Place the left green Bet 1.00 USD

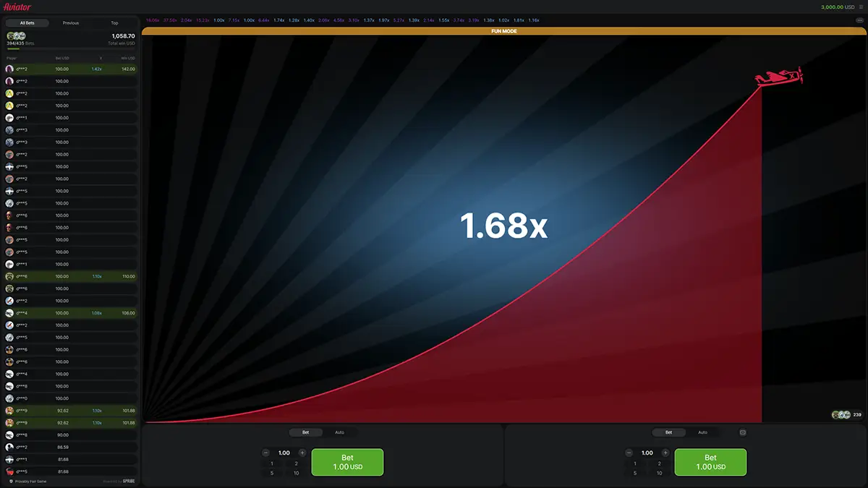tap(347, 462)
